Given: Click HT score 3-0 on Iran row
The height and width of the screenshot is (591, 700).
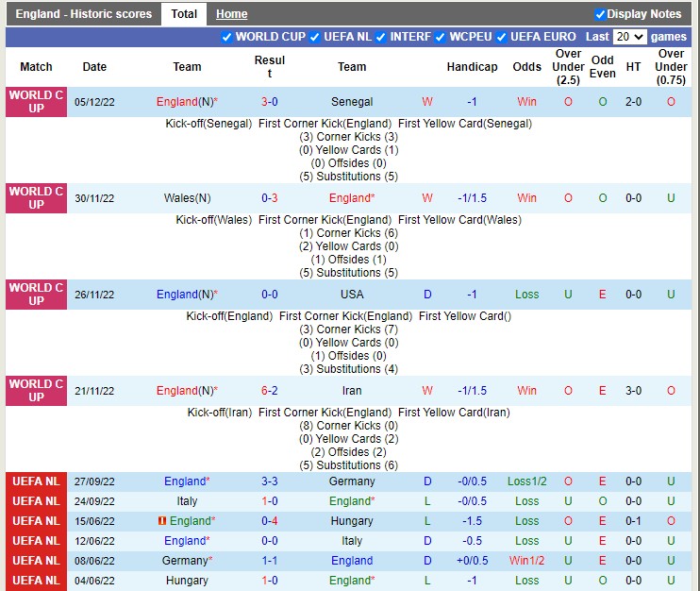Looking at the screenshot, I should [633, 391].
